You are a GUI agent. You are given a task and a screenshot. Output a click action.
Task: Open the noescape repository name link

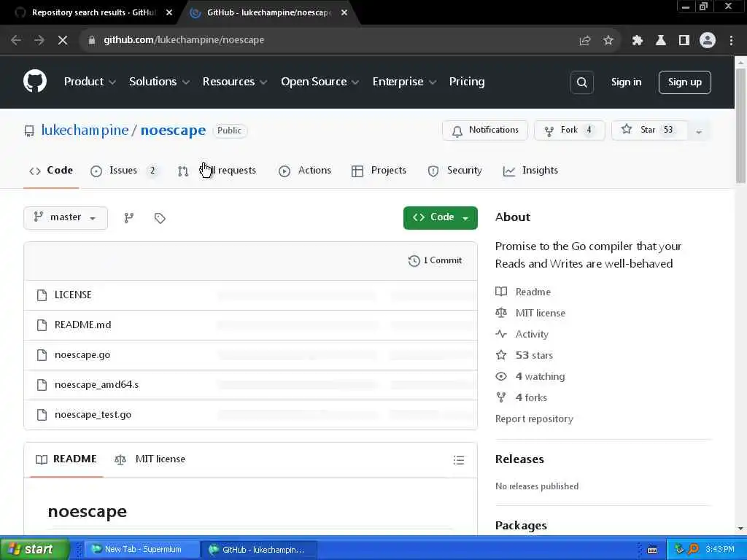coord(173,130)
